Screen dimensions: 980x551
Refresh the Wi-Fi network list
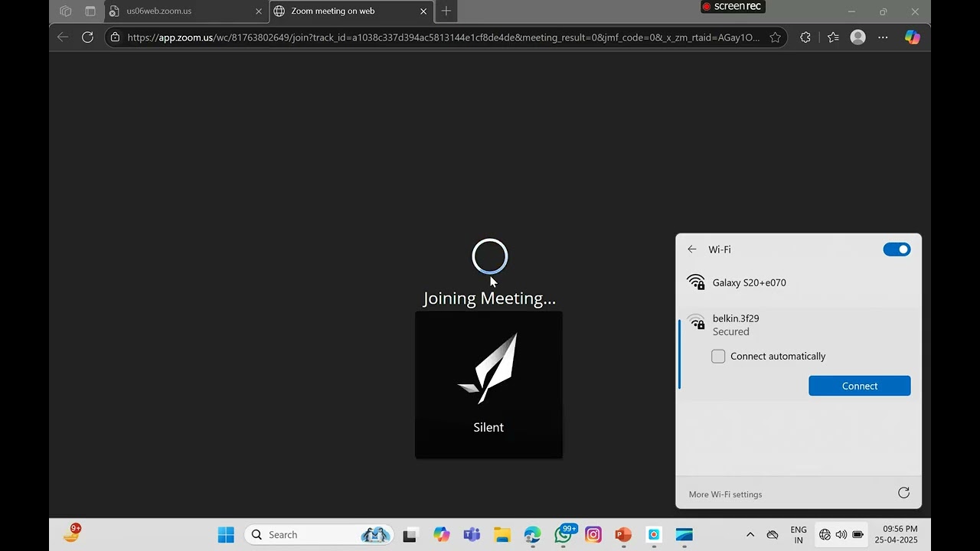[x=903, y=493]
